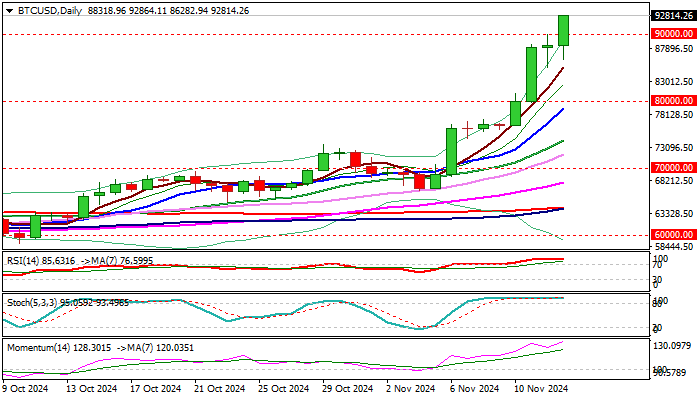The image size is (700, 400).
Task: Select the latest green candle at the top right
Action: [x=564, y=30]
